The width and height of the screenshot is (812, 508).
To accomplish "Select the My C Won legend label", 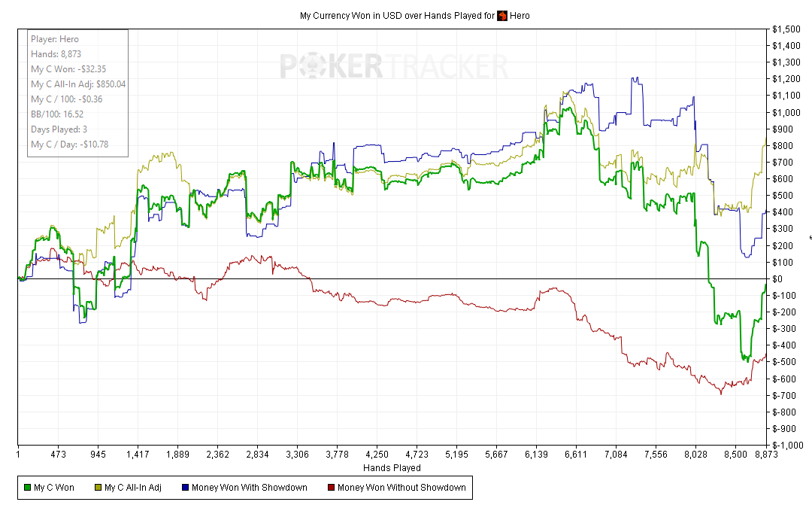I will tap(54, 488).
